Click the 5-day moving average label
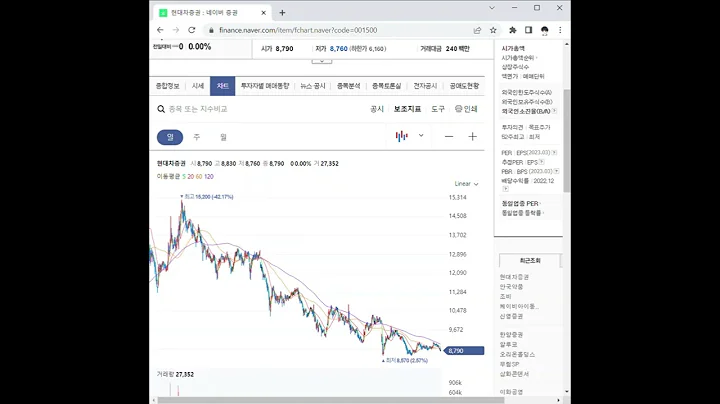The height and width of the screenshot is (404, 720). [184, 176]
